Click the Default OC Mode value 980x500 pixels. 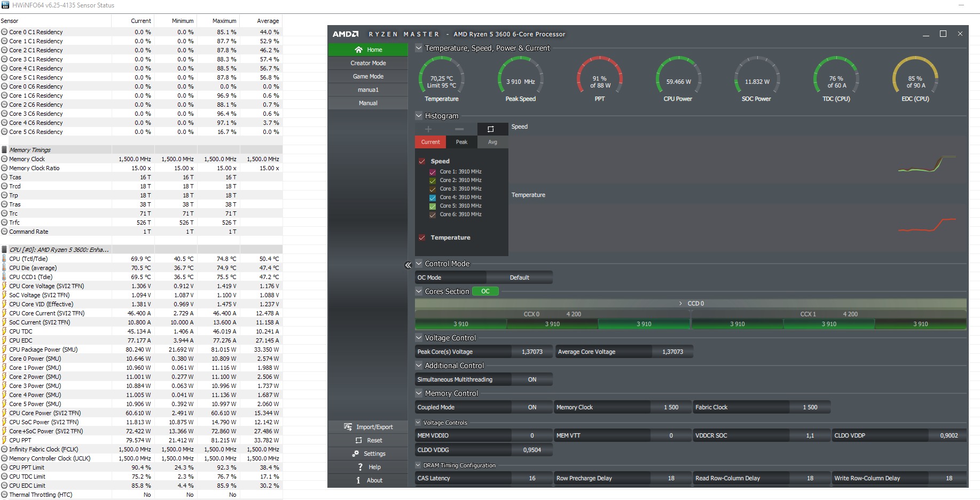(519, 277)
